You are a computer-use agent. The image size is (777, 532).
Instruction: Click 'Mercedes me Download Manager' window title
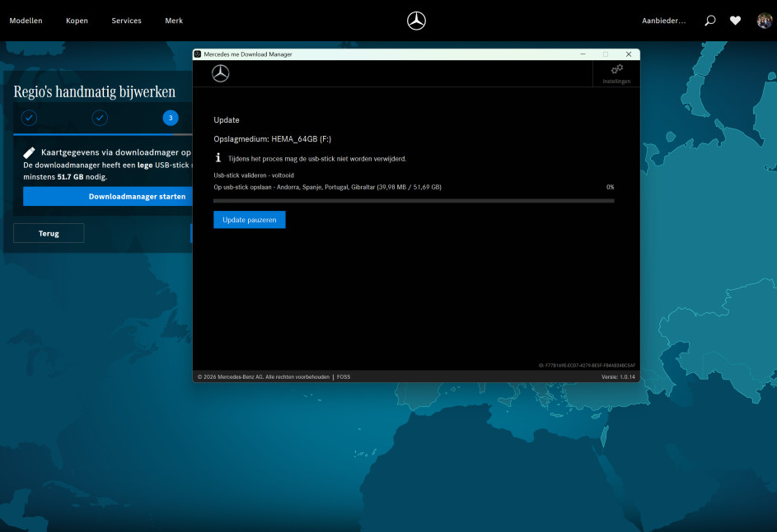248,54
